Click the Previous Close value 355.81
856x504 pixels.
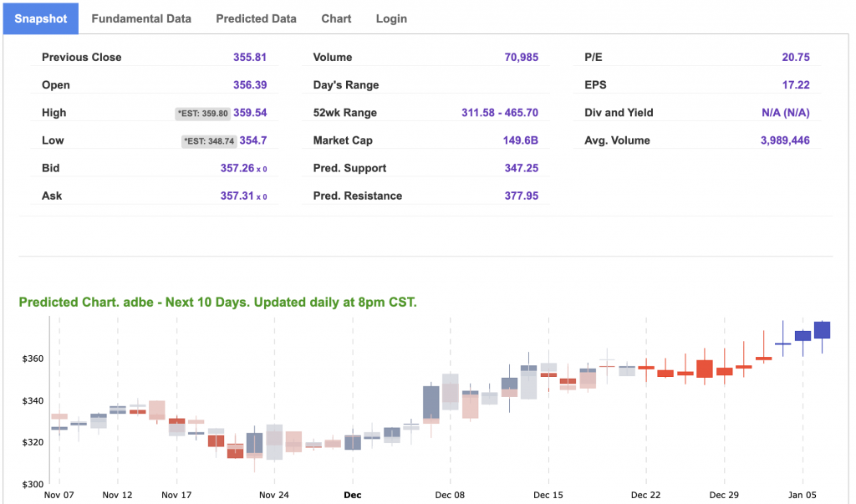coord(250,58)
